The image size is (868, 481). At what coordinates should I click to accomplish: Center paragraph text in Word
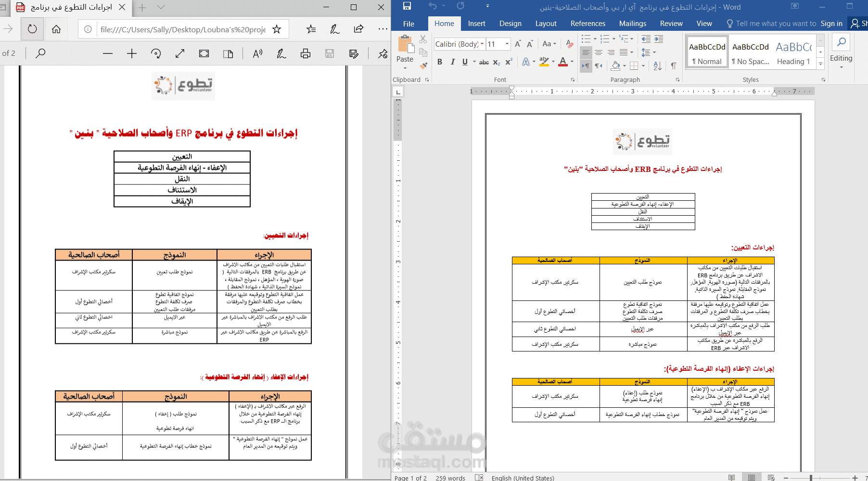point(598,52)
